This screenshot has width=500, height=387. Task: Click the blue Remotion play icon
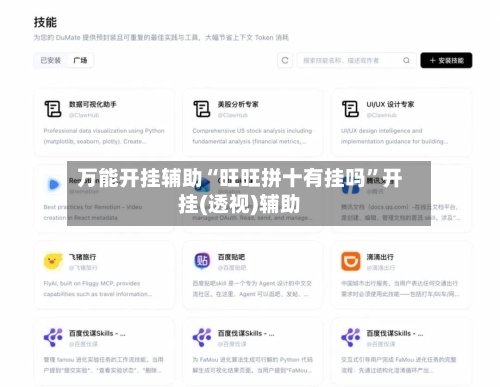pyautogui.click(x=54, y=184)
